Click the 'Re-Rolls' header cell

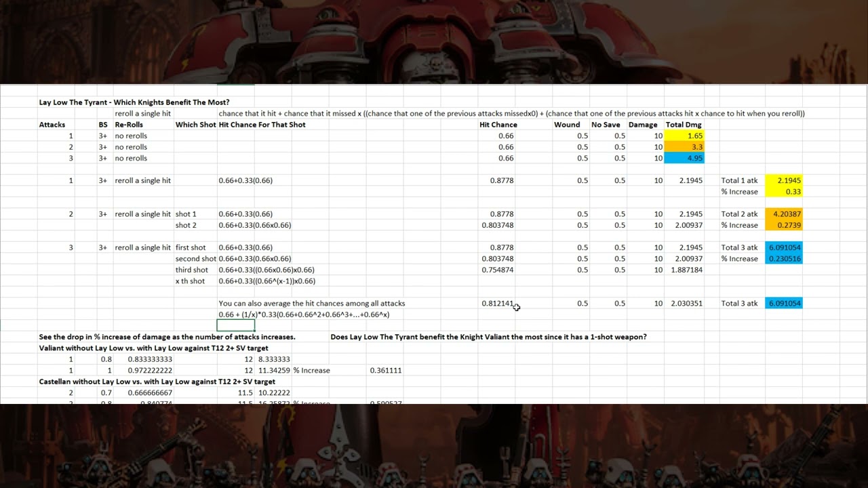[x=129, y=125]
